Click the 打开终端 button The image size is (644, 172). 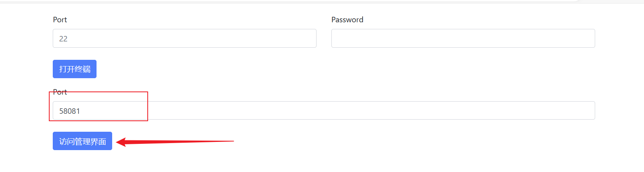pyautogui.click(x=75, y=69)
